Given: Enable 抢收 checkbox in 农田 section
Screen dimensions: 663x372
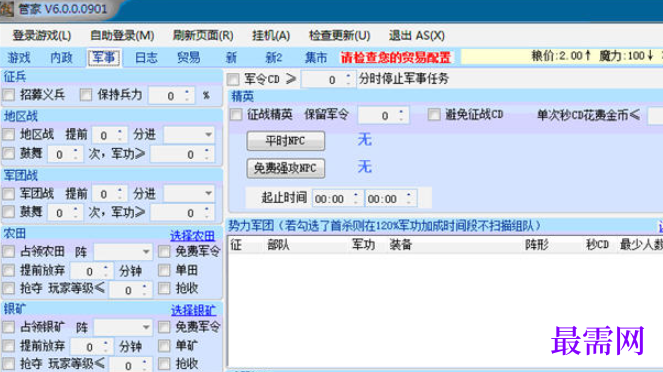Looking at the screenshot, I should 164,289.
